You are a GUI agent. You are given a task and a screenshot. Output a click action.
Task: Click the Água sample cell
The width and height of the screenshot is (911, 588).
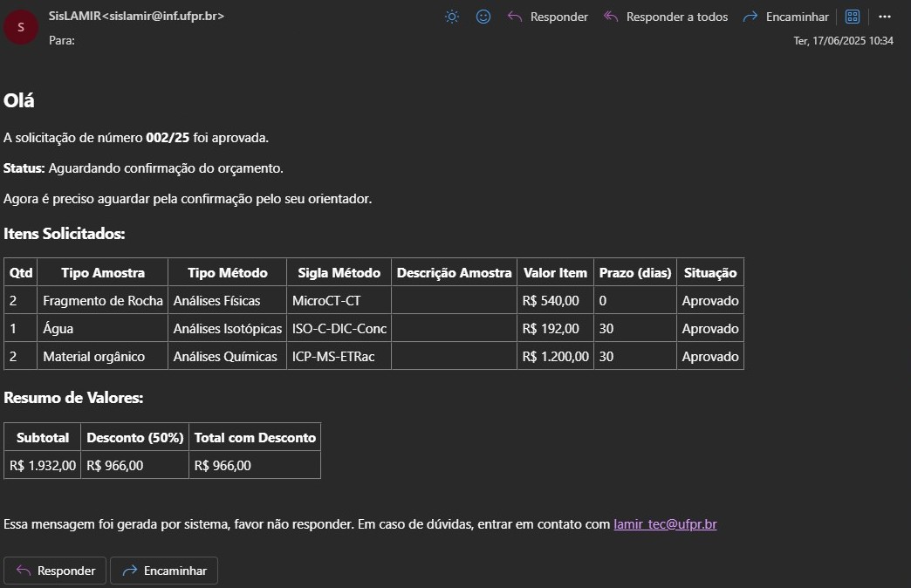pos(103,329)
